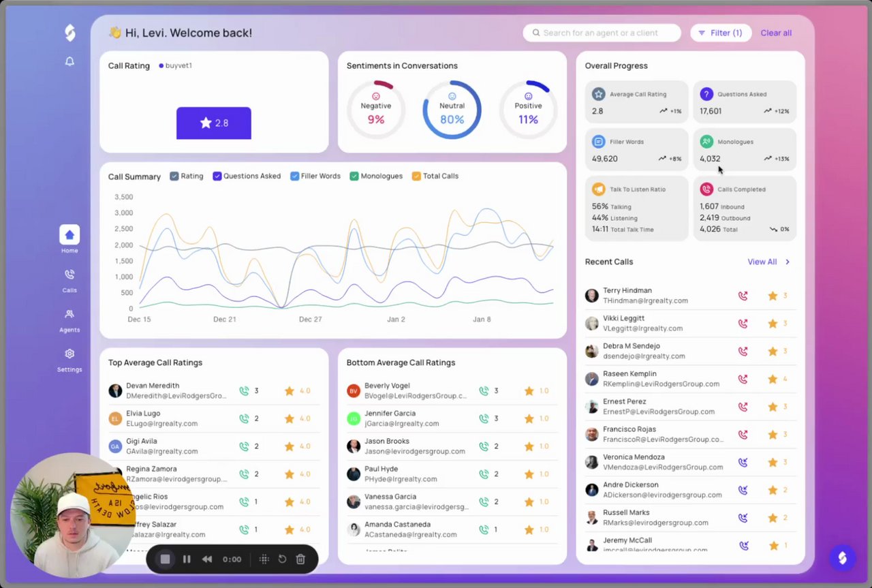Viewport: 872px width, 588px height.
Task: Restart the recording with circular arrow
Action: [x=282, y=559]
